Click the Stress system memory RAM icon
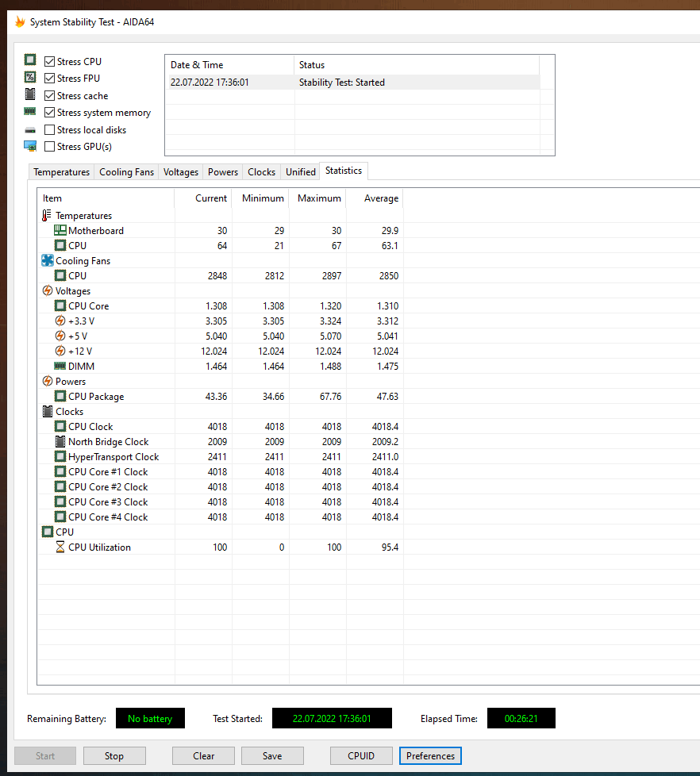This screenshot has height=776, width=700. [30, 112]
